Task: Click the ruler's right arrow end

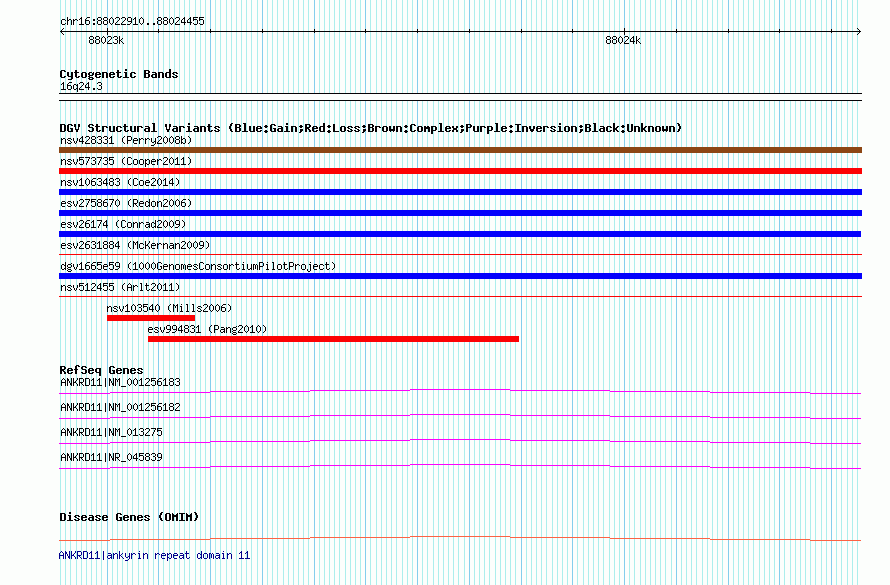Action: (x=859, y=32)
